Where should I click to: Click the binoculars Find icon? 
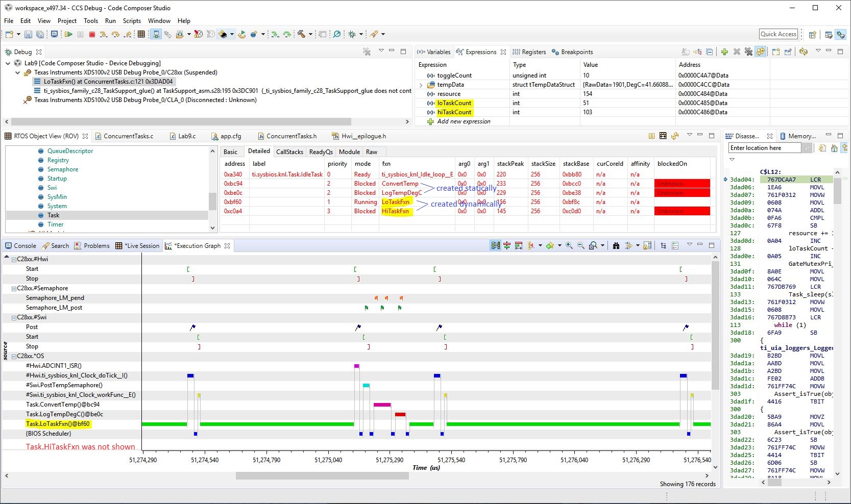pyautogui.click(x=616, y=246)
